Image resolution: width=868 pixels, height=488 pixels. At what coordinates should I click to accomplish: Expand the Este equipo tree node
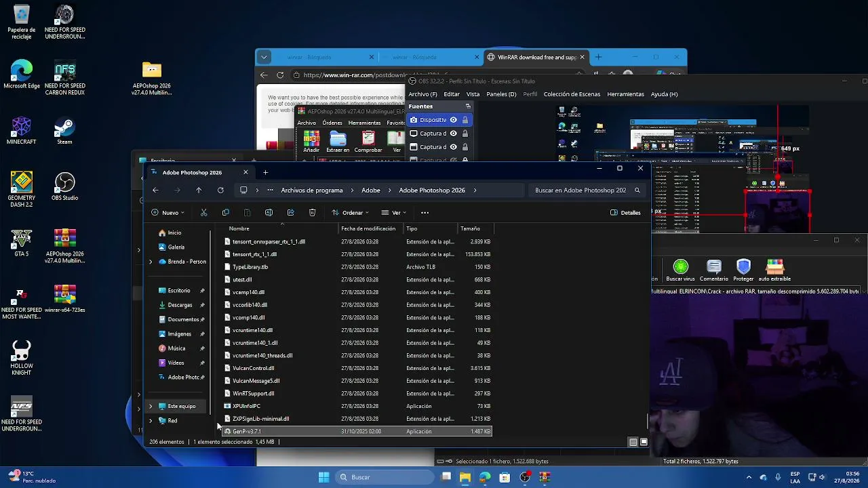coord(151,407)
